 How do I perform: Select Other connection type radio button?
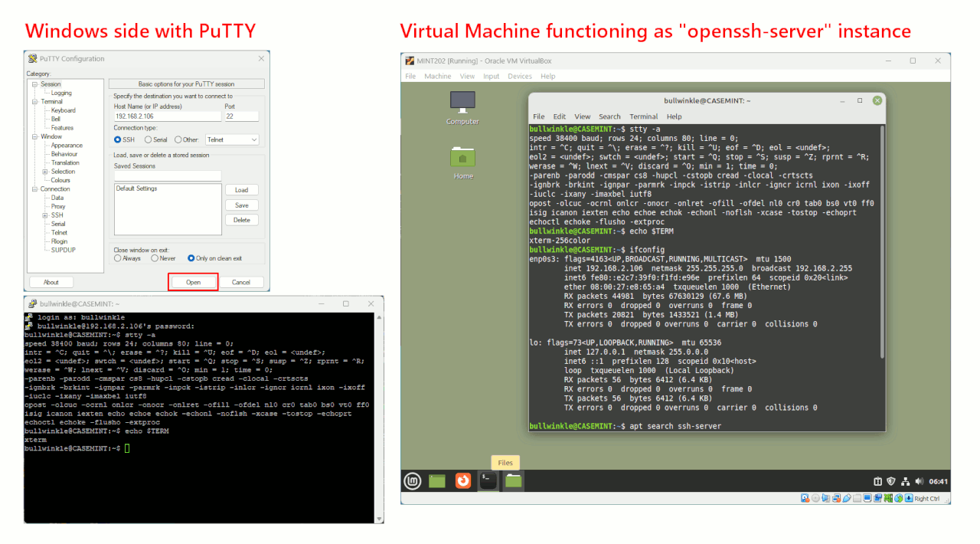tap(178, 139)
